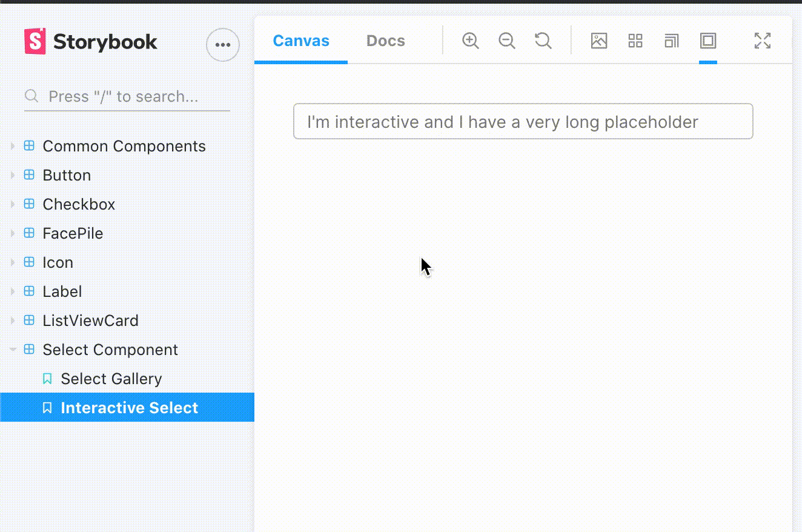This screenshot has width=802, height=532.
Task: Click the component grid icon beside FacePile
Action: pyautogui.click(x=29, y=233)
